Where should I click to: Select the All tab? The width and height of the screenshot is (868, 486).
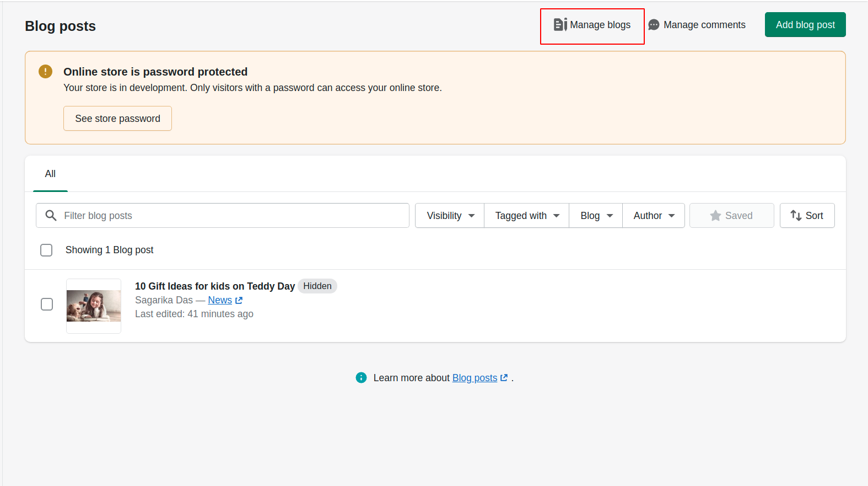click(x=50, y=174)
